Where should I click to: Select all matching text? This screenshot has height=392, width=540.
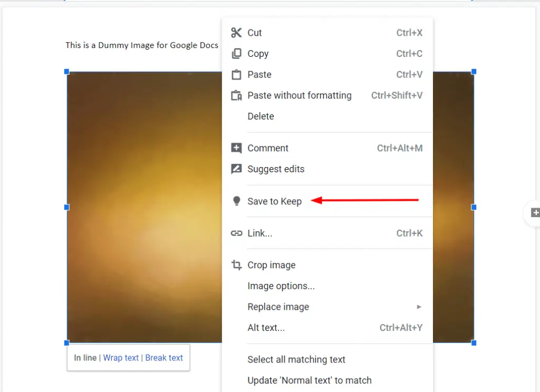(296, 359)
